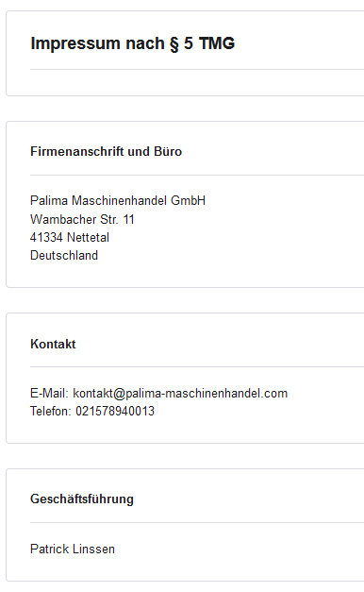
Task: Select the name Patrick Linssen
Action: tap(73, 549)
